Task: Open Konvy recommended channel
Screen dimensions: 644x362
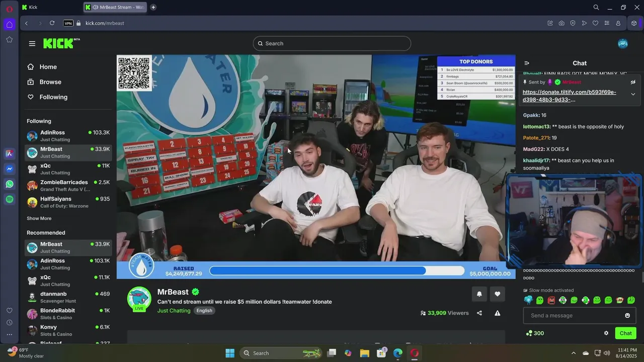Action: coord(68,330)
